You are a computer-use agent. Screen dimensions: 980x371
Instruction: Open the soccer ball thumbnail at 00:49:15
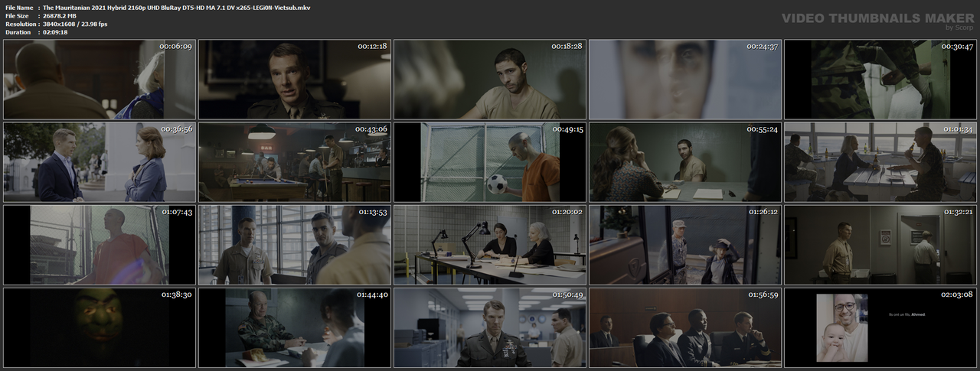point(490,162)
